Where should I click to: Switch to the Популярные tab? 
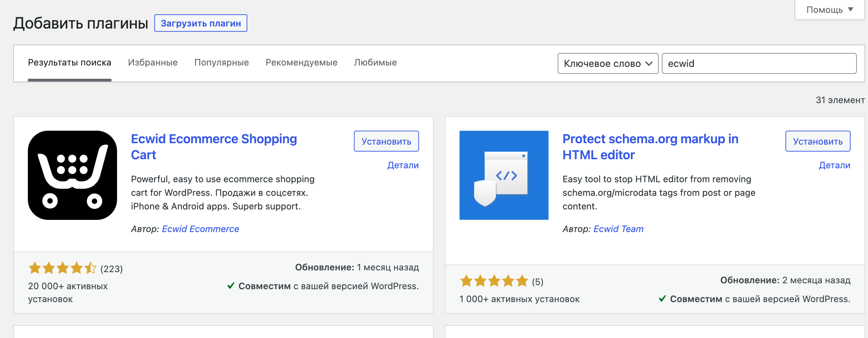click(222, 63)
